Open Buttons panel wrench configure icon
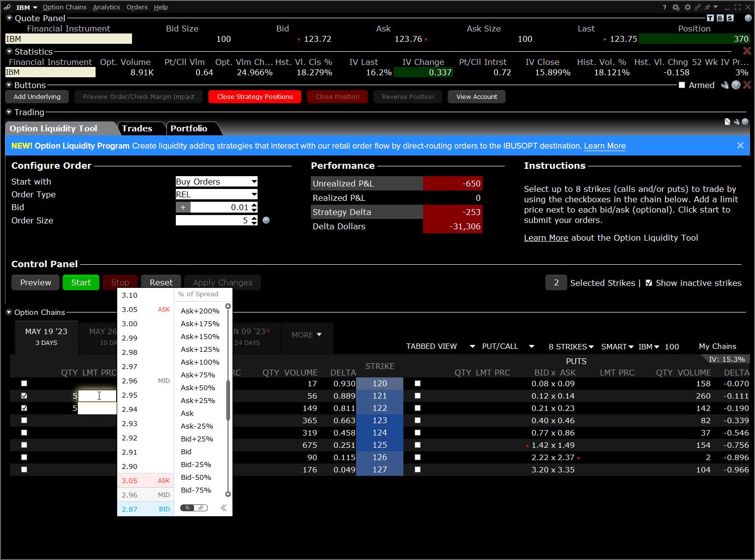The width and height of the screenshot is (755, 560). tap(725, 85)
